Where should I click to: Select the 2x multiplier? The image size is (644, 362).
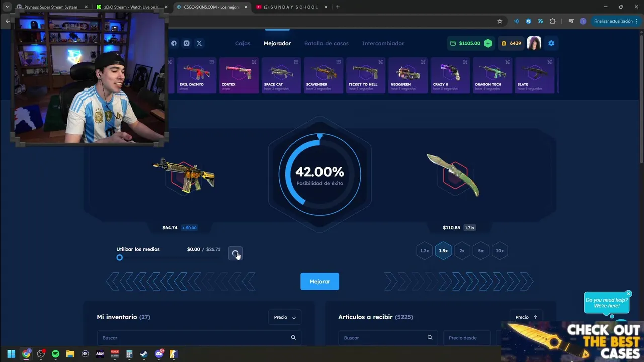pyautogui.click(x=462, y=251)
